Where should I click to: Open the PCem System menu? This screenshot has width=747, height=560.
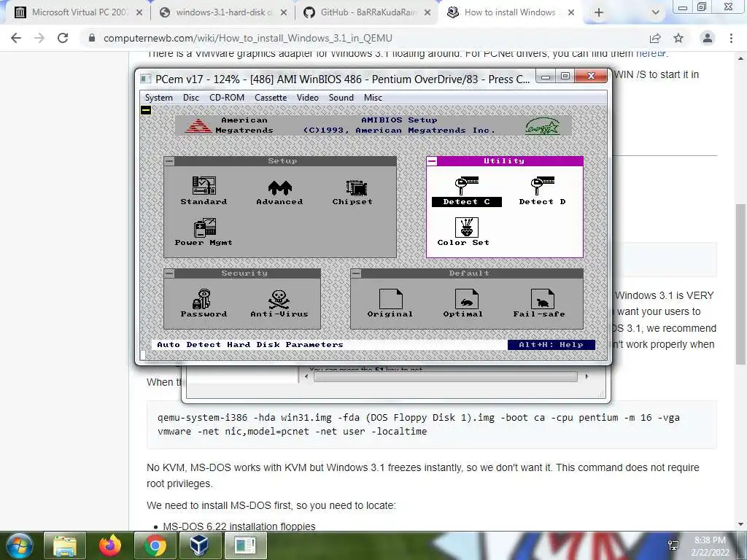[x=158, y=98]
